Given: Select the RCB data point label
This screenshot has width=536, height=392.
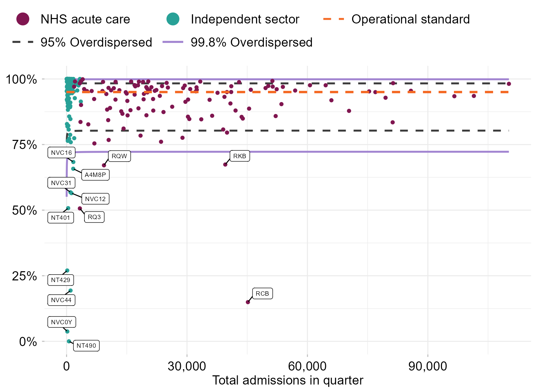Looking at the screenshot, I should click(262, 293).
